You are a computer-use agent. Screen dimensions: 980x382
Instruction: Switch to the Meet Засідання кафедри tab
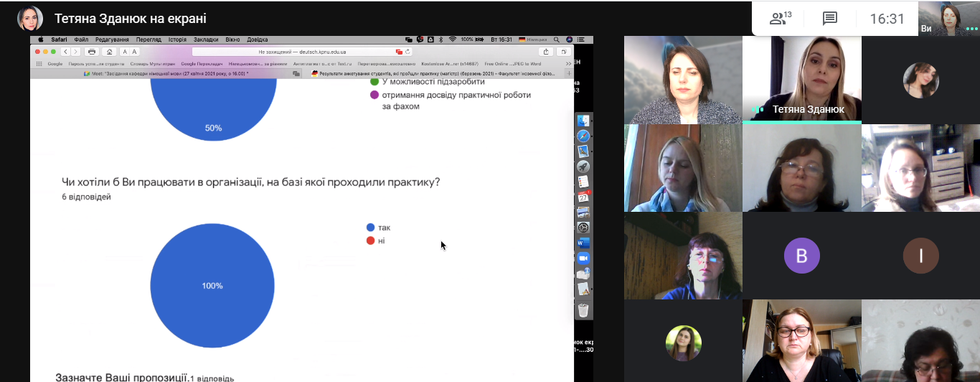click(169, 73)
